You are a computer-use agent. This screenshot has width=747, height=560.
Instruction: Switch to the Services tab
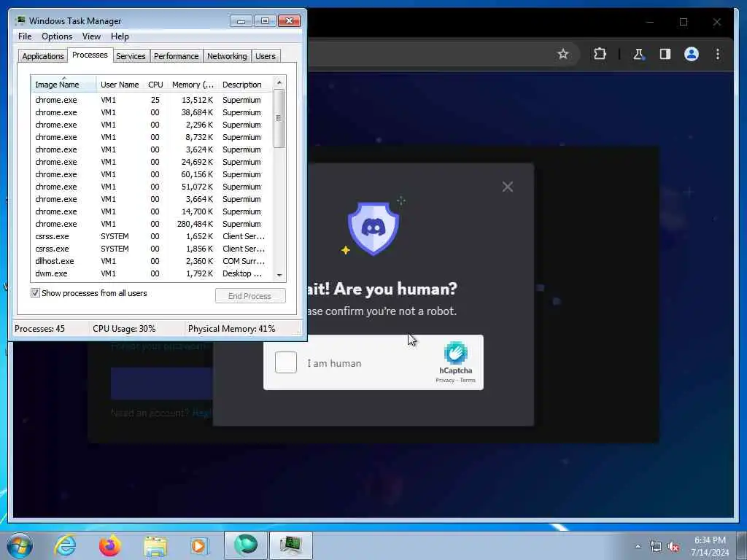(131, 56)
